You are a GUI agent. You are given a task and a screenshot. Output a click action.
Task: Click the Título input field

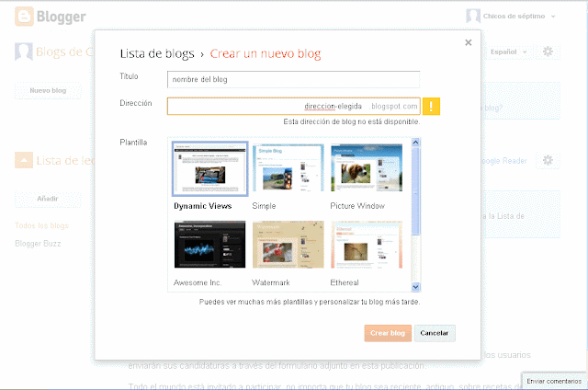(294, 80)
